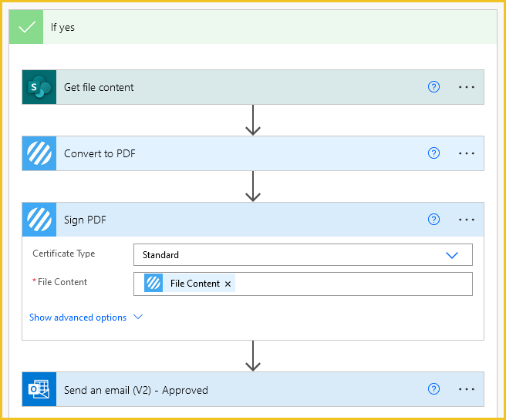Screen dimensions: 506x420
Task: Click the Sign PDF connector icon
Action: 39,220
